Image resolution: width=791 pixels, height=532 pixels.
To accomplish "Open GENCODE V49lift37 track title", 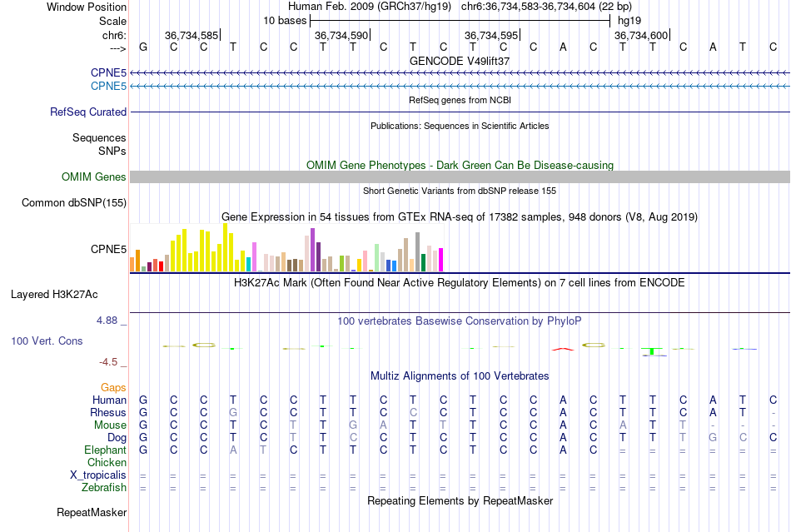I will click(x=460, y=61).
